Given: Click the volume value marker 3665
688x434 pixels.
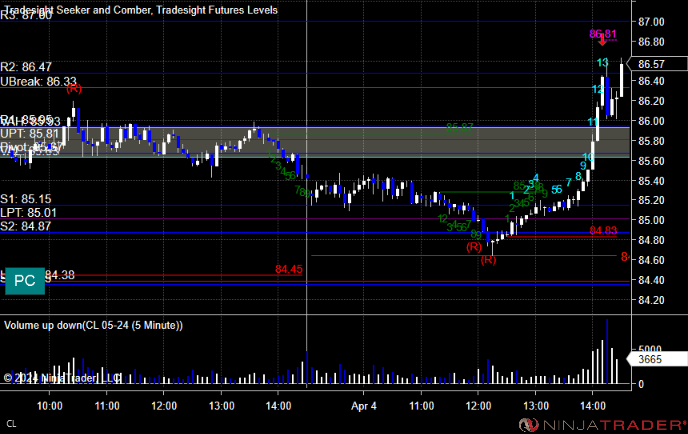Looking at the screenshot, I should pos(656,359).
